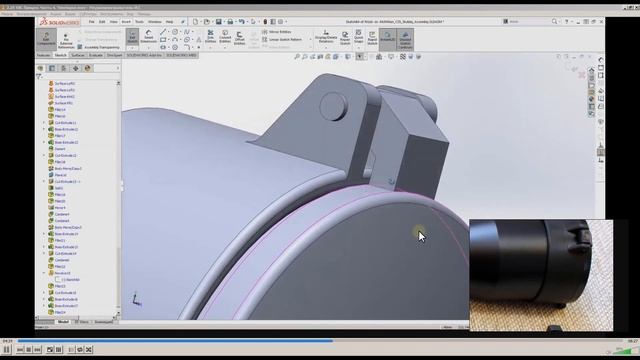Open the File menu
Image resolution: width=640 pixels, height=360 pixels.
(x=91, y=22)
